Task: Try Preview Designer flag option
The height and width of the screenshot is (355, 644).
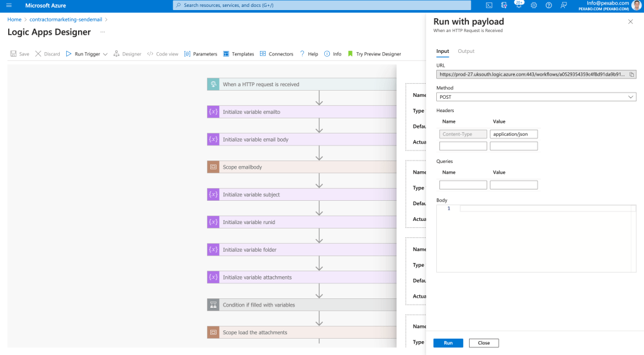Action: point(374,54)
